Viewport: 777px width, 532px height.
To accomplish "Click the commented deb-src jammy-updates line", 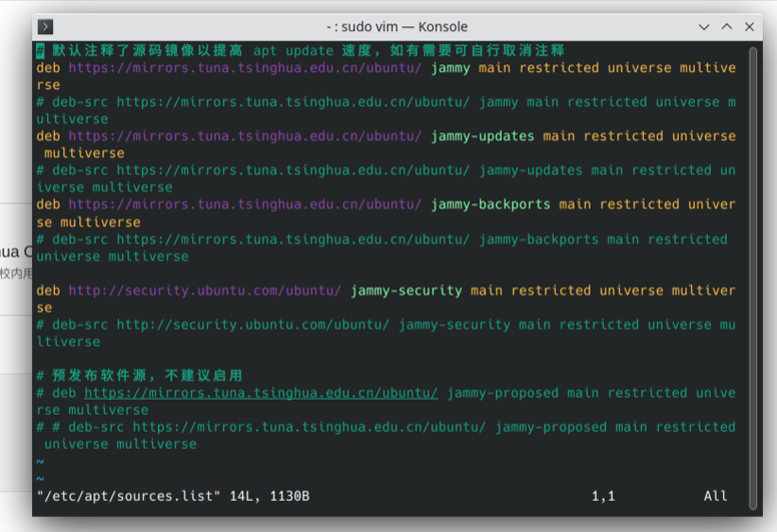I will click(x=386, y=179).
